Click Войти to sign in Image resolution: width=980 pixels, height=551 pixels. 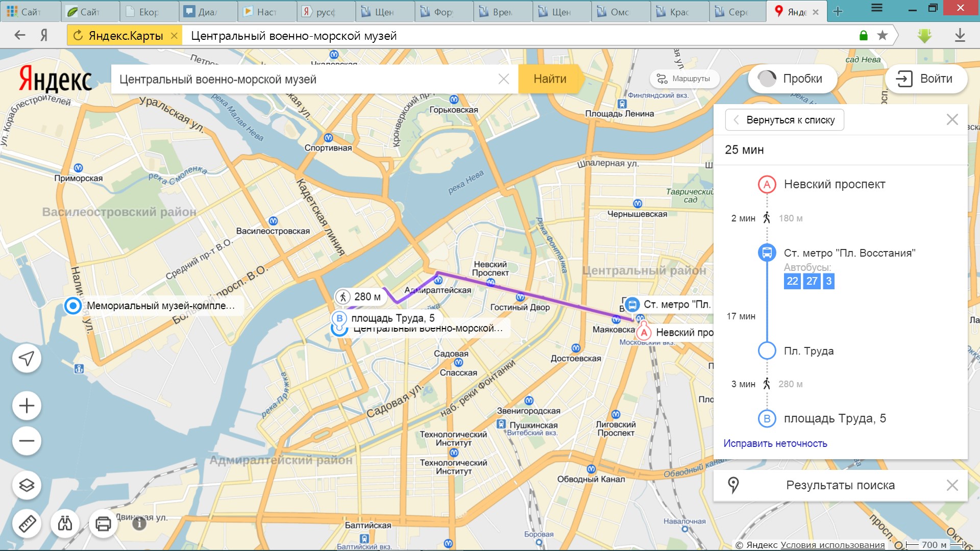[x=926, y=79]
